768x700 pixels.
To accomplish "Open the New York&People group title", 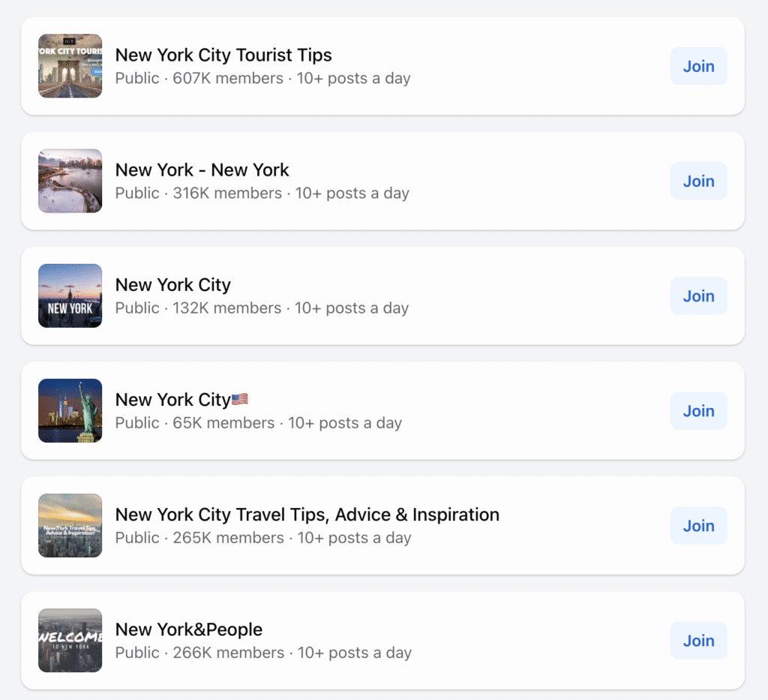I will (188, 629).
